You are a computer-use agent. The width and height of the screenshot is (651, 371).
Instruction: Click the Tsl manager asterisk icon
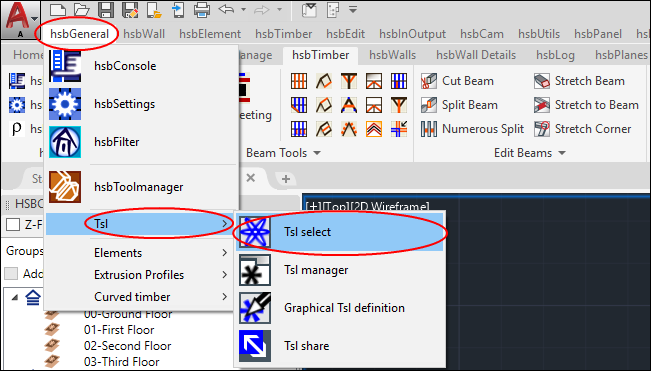point(255,270)
